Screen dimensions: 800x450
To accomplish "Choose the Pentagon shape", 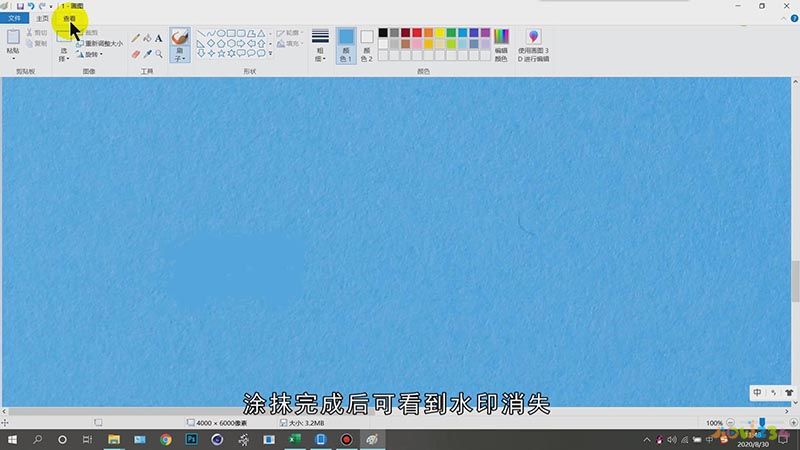I will click(x=221, y=43).
